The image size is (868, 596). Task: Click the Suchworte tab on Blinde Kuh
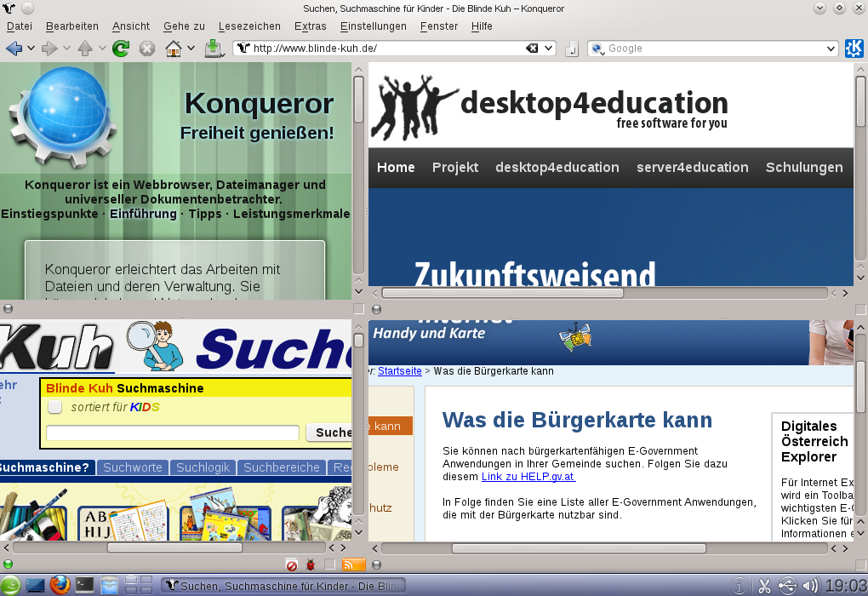133,467
